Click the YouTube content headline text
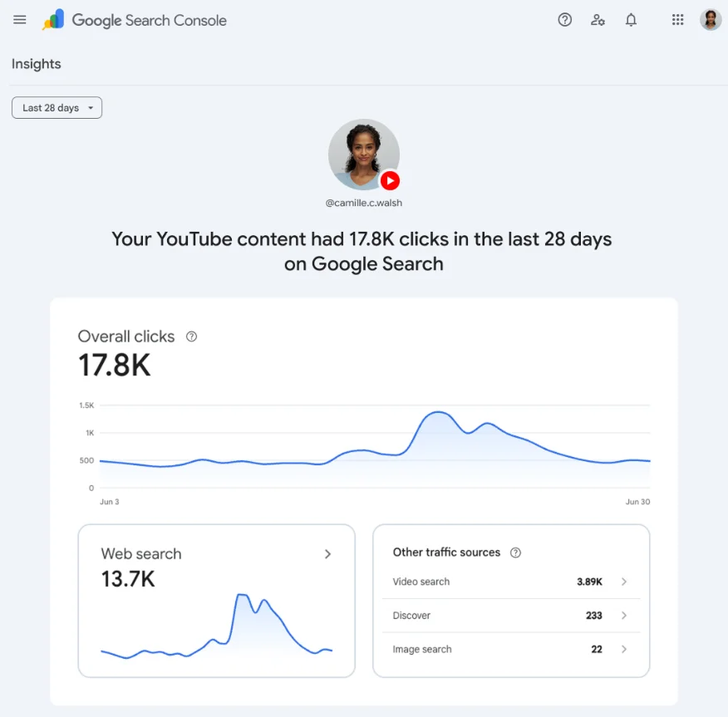The height and width of the screenshot is (717, 728). point(362,251)
